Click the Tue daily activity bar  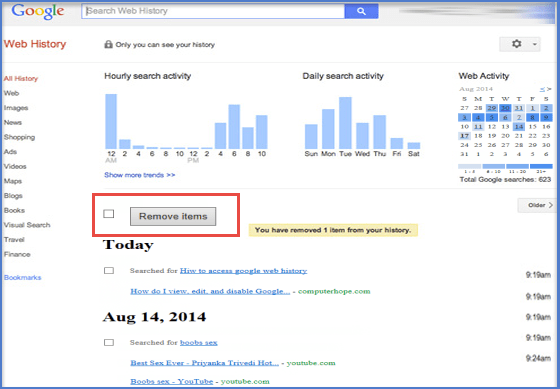(345, 123)
